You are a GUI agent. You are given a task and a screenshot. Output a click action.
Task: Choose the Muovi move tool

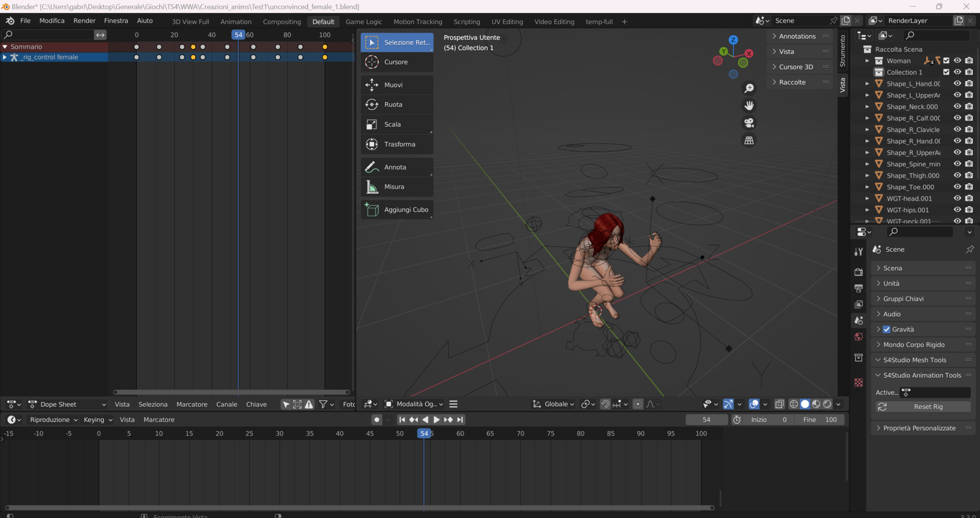397,85
